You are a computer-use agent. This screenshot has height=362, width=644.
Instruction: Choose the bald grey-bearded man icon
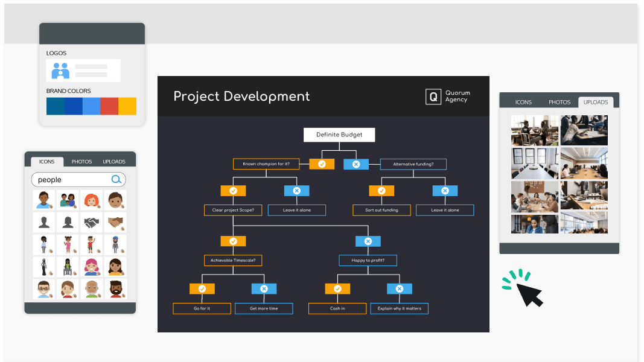tap(92, 289)
